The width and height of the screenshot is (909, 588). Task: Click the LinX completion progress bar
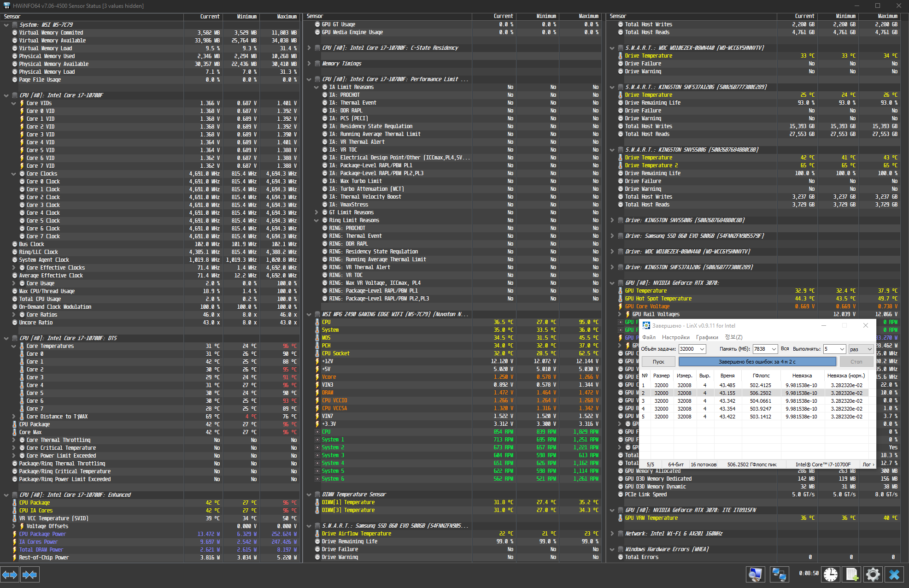pos(757,362)
